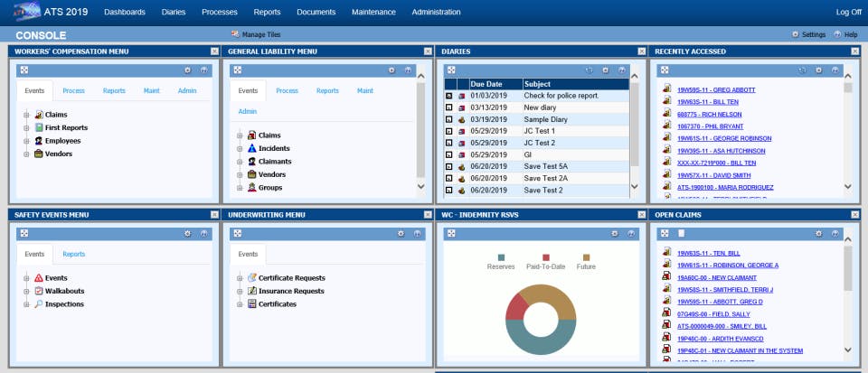868x373 pixels.
Task: Click gear icon in WC Indemnity RSVS tile
Action: click(615, 234)
